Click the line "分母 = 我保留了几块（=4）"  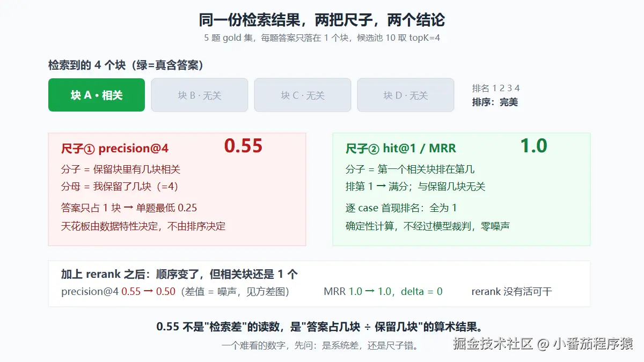pyautogui.click(x=120, y=187)
